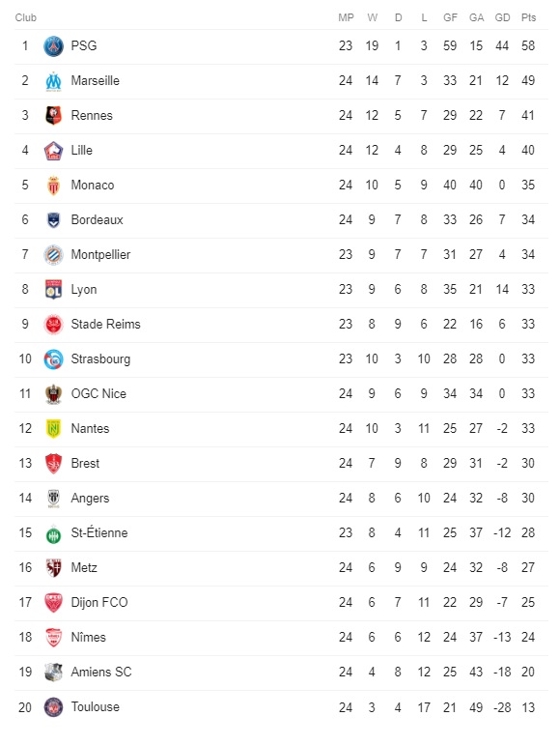Viewport: 560px width, 745px height.
Task: Click the Pts column header
Action: [528, 17]
